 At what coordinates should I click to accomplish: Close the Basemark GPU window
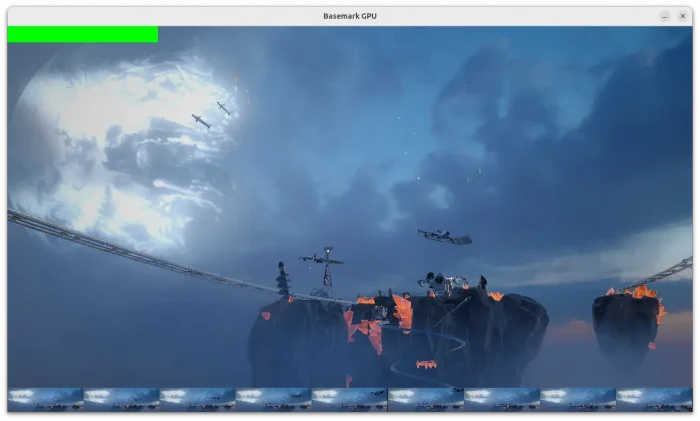(x=683, y=16)
